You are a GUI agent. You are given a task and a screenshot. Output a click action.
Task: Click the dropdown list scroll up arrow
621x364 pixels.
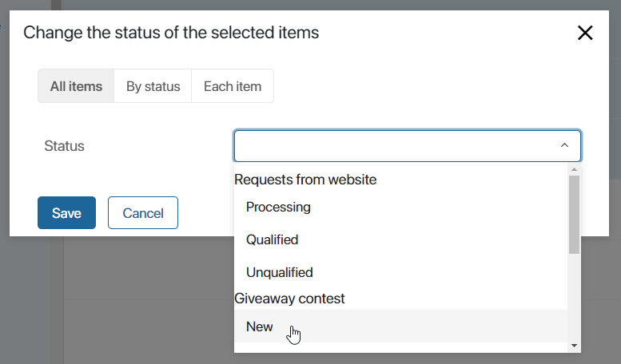(574, 169)
